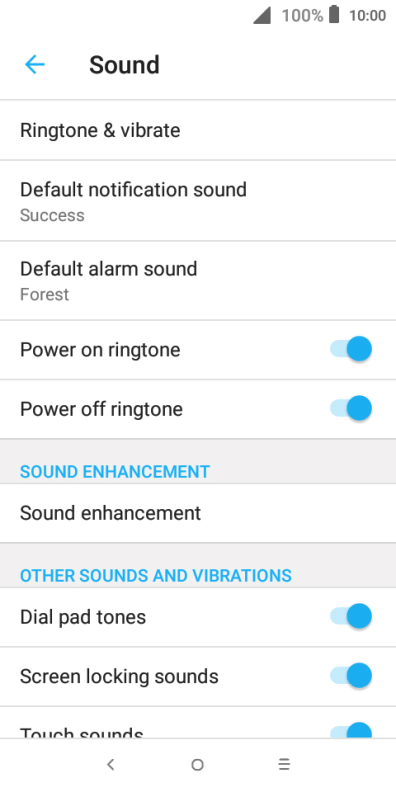Tap the Sound page title
396x792 pixels.
(x=124, y=65)
